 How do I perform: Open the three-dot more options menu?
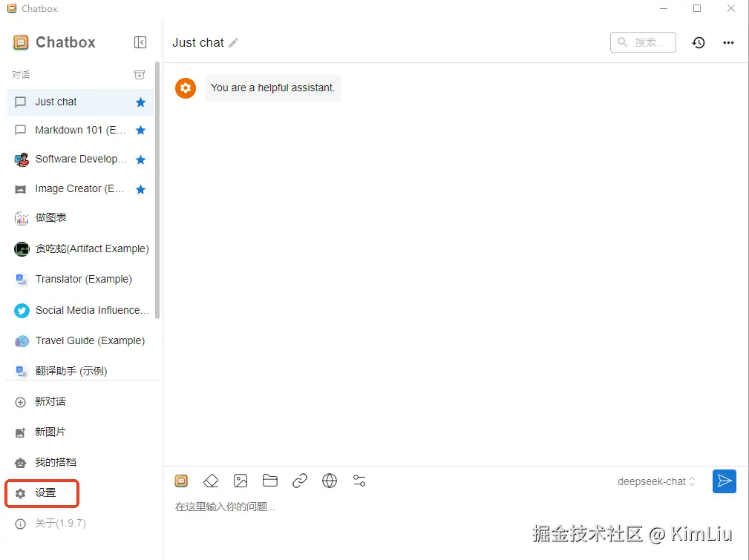[728, 42]
